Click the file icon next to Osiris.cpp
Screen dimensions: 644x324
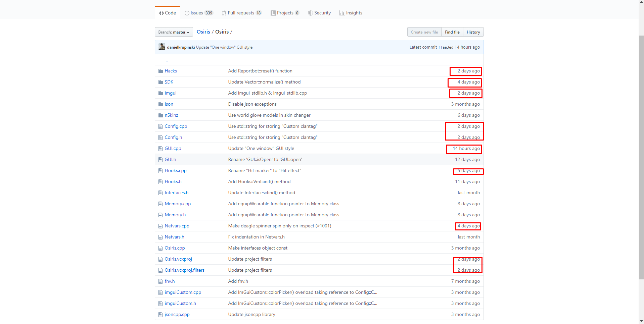pyautogui.click(x=160, y=248)
